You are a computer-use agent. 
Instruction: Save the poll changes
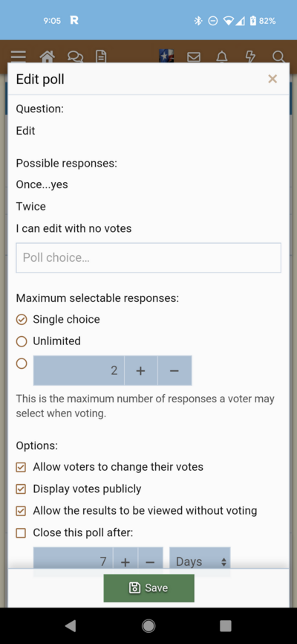tap(149, 588)
